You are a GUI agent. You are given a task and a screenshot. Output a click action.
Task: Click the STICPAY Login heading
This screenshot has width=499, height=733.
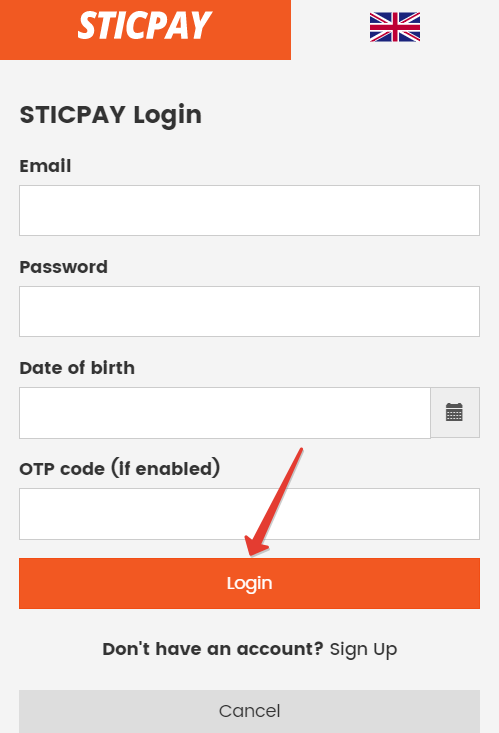pyautogui.click(x=111, y=115)
